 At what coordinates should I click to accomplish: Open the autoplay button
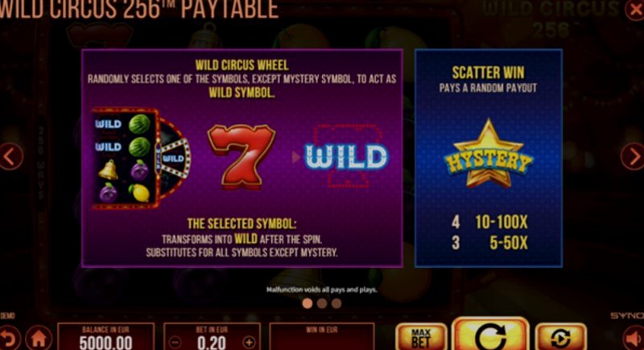tap(560, 338)
